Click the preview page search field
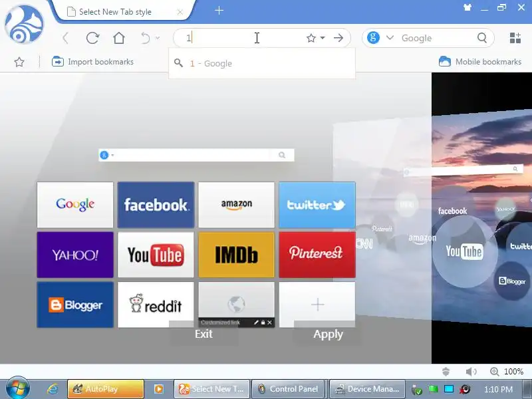The width and height of the screenshot is (532, 399). point(196,155)
